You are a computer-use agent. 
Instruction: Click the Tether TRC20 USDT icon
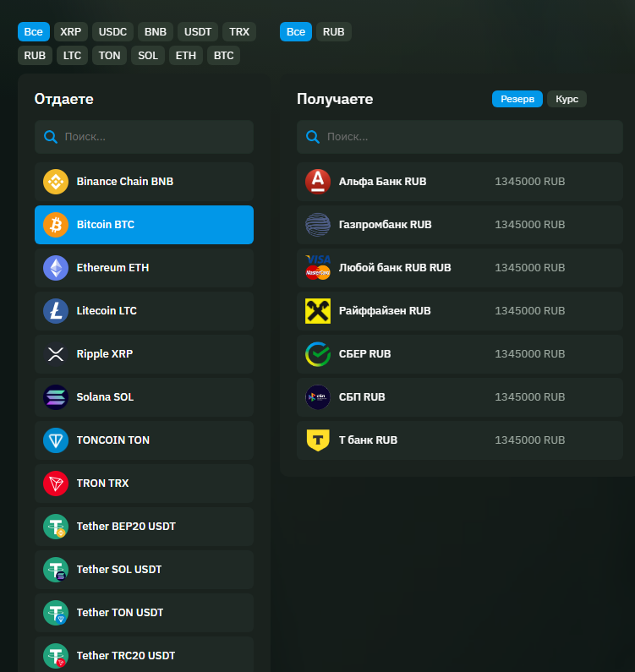click(56, 656)
